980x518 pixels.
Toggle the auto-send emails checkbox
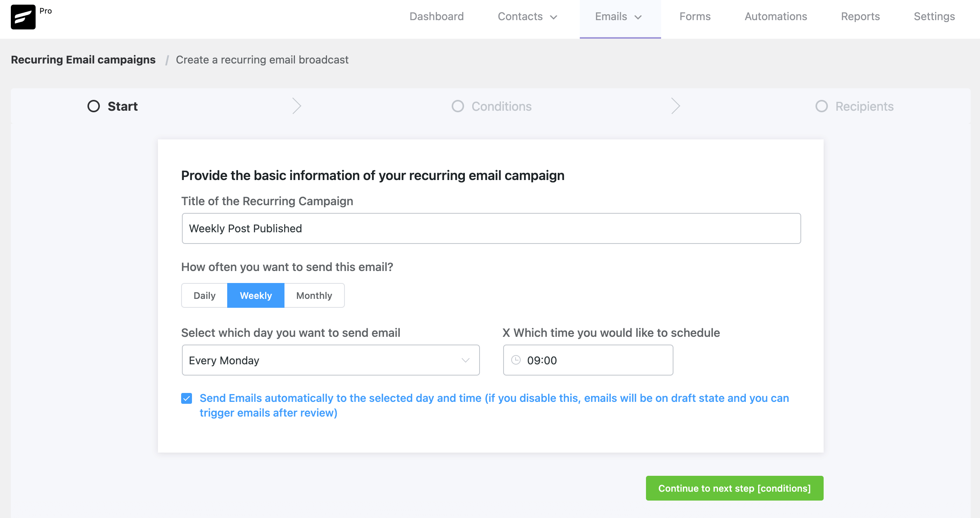[x=187, y=398]
